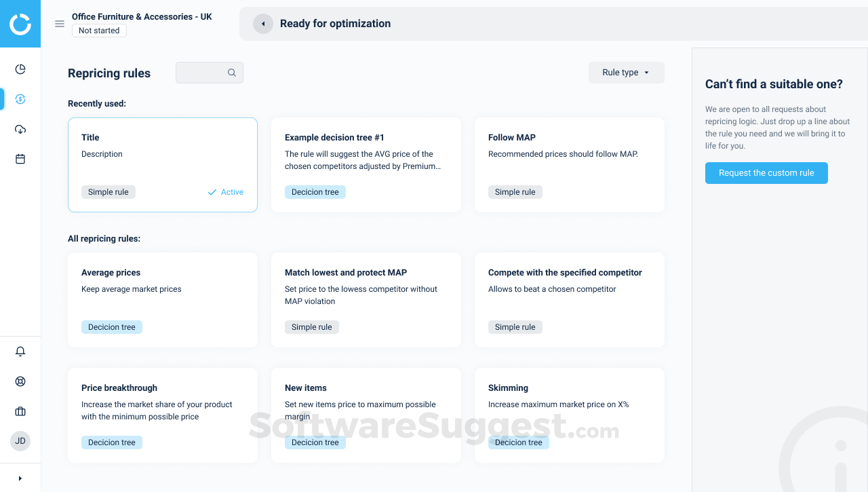The height and width of the screenshot is (492, 868).
Task: Open the calendar icon in the sidebar
Action: click(20, 159)
